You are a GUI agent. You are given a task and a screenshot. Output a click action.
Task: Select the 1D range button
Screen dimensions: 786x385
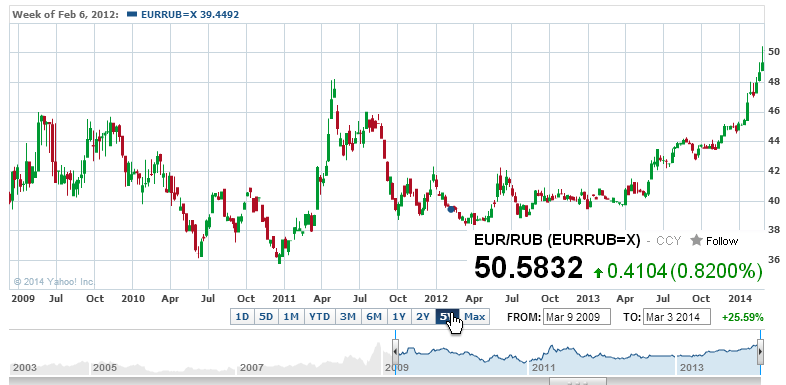click(x=243, y=317)
